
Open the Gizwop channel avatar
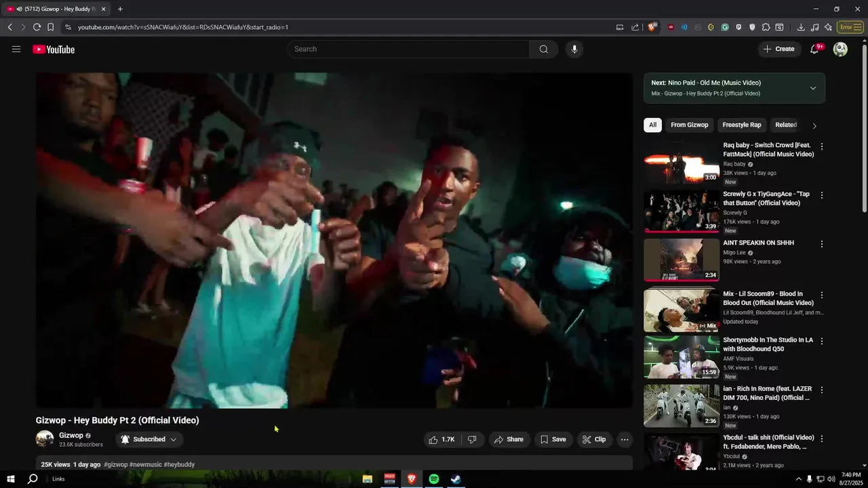(x=45, y=439)
